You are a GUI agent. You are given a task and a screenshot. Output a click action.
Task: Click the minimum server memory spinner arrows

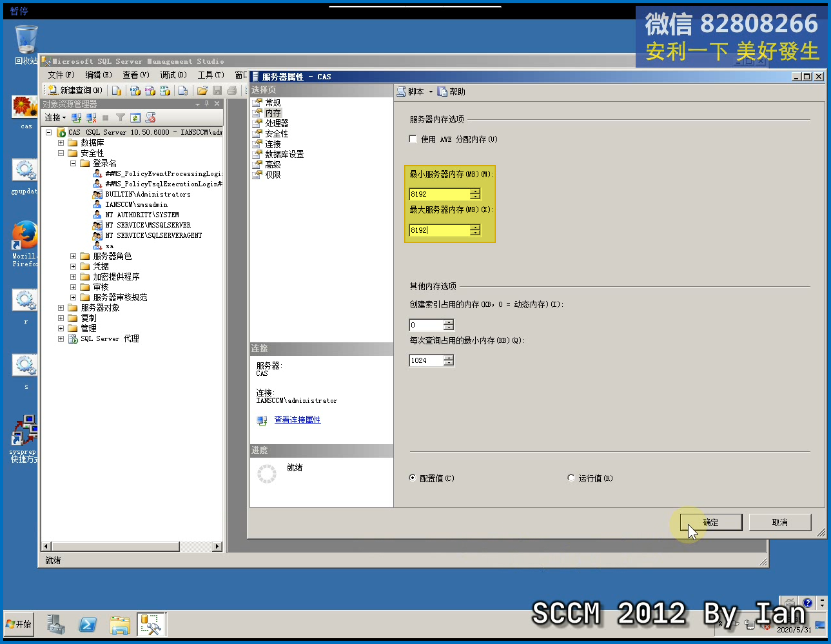pyautogui.click(x=475, y=194)
